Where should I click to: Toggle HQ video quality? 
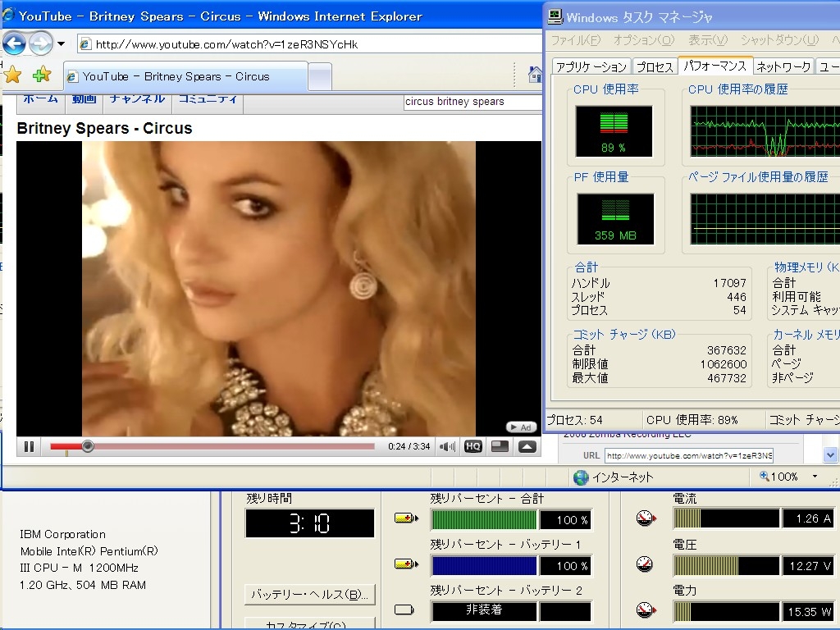click(x=472, y=446)
